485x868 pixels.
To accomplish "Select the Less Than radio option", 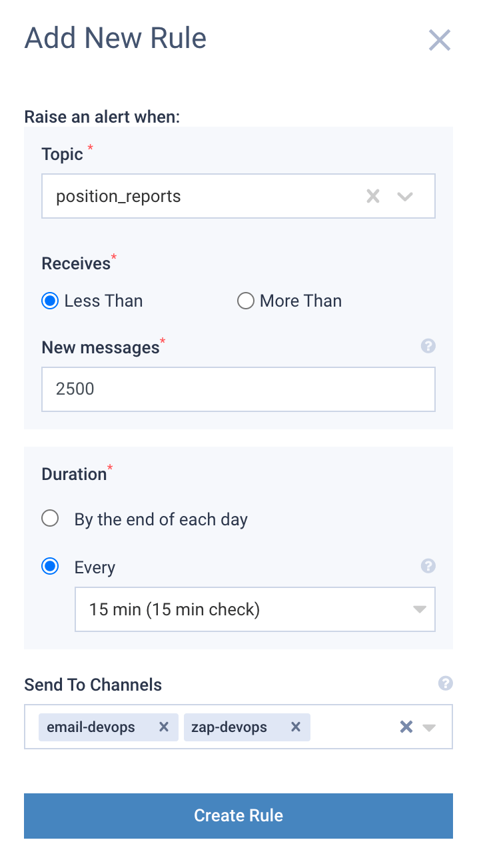I will (x=51, y=301).
